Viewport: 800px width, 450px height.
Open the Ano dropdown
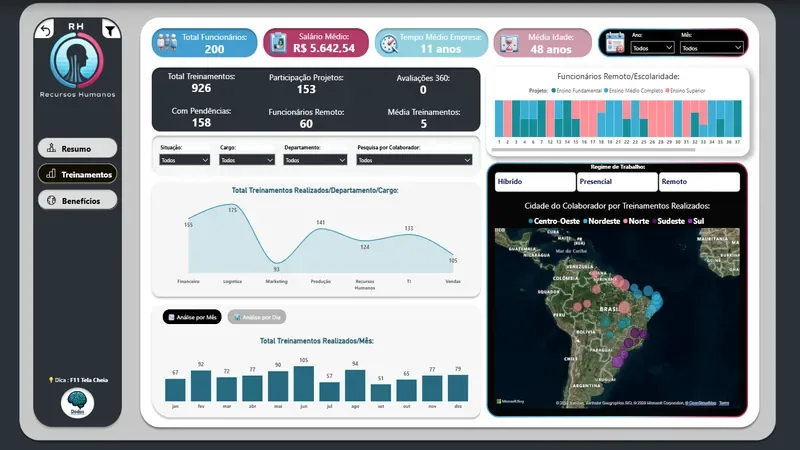pyautogui.click(x=653, y=48)
